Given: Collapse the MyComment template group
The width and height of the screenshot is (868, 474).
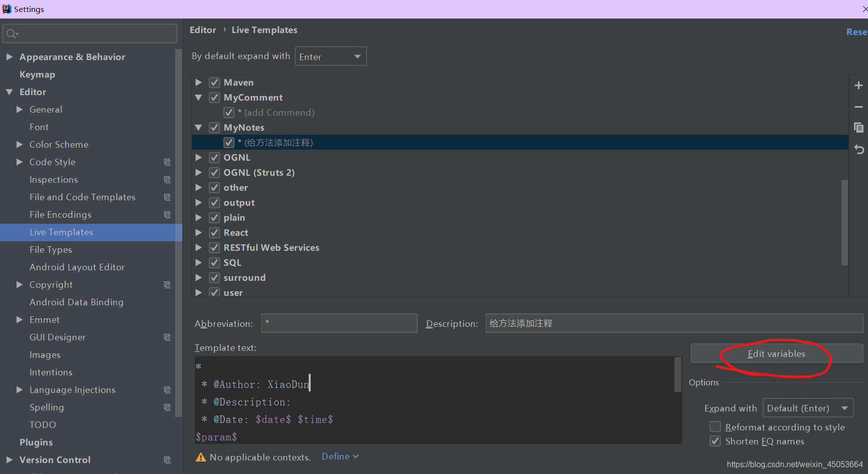Looking at the screenshot, I should [x=199, y=98].
